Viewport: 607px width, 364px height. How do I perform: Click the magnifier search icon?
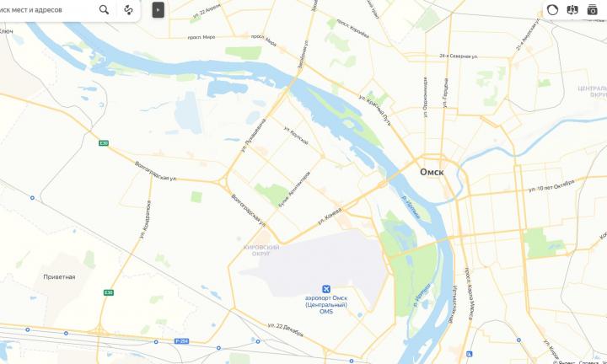(104, 9)
